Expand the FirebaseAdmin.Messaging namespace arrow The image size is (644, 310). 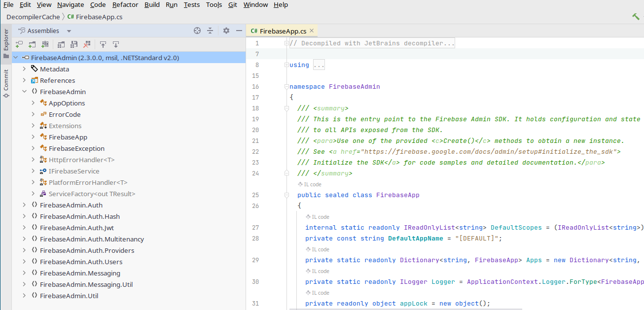[24, 273]
